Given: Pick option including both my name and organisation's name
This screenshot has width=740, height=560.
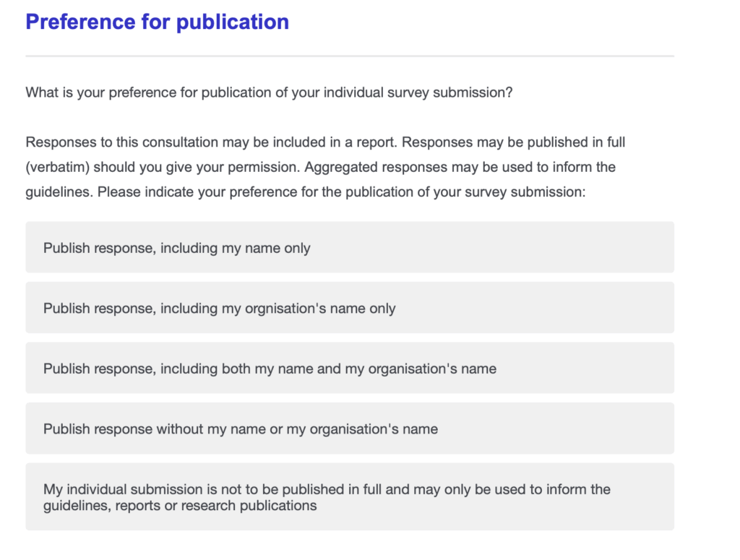Looking at the screenshot, I should (x=350, y=369).
